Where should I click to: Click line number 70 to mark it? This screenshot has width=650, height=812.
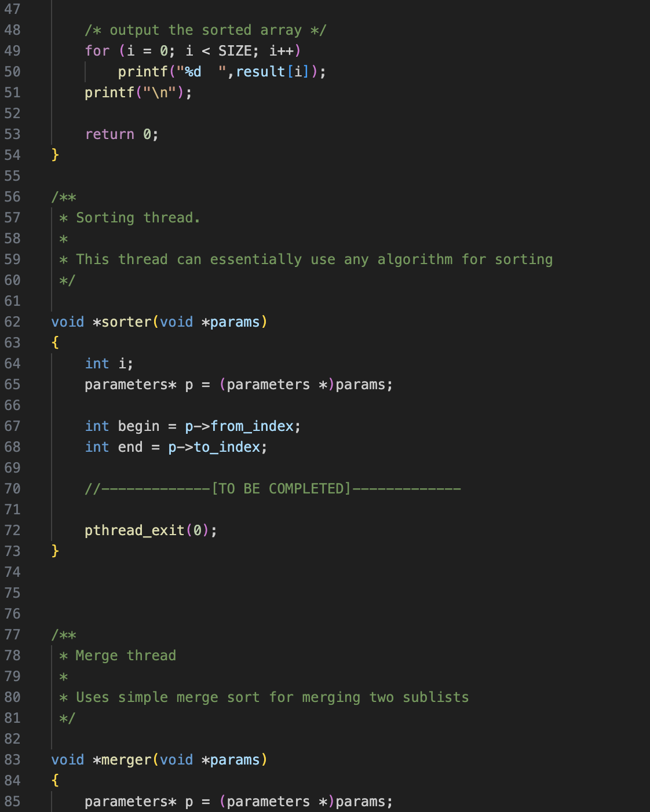coord(13,488)
